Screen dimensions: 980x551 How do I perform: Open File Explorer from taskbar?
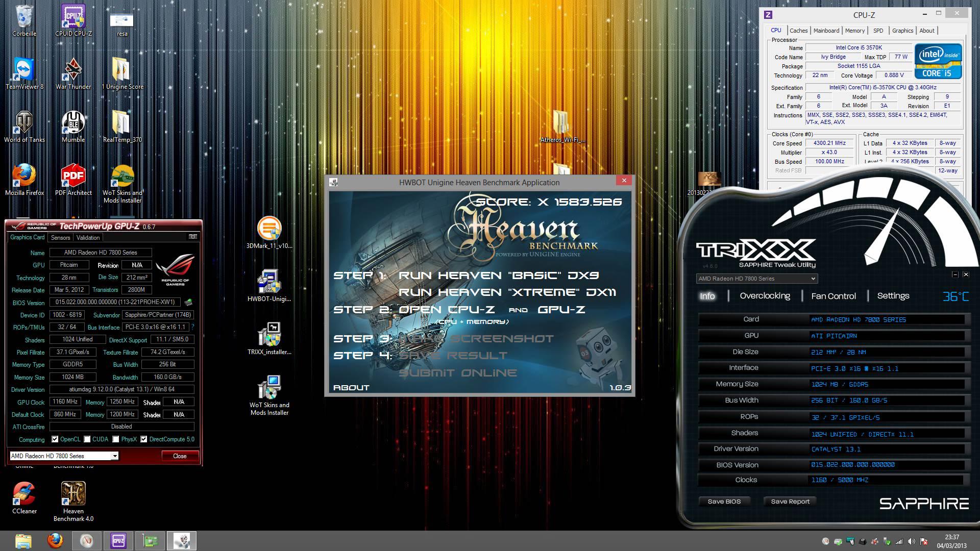[x=23, y=541]
